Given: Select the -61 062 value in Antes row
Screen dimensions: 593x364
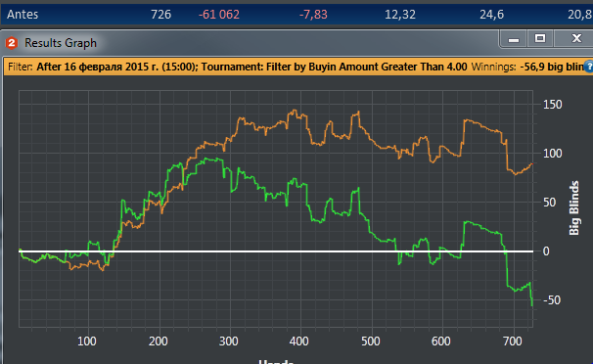Looking at the screenshot, I should [219, 15].
